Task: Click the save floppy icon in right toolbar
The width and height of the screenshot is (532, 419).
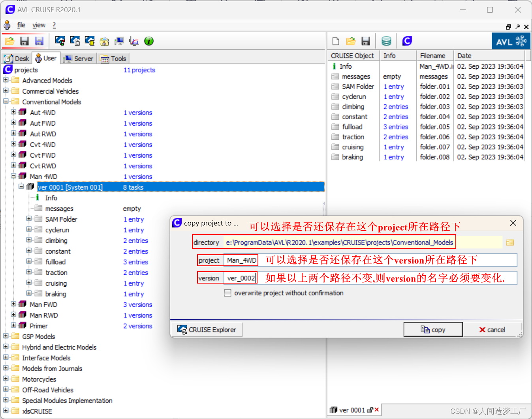Action: coord(366,41)
